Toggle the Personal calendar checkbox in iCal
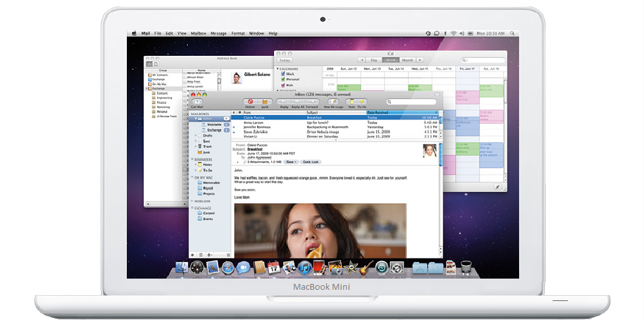The height and width of the screenshot is (320, 644). 283,80
